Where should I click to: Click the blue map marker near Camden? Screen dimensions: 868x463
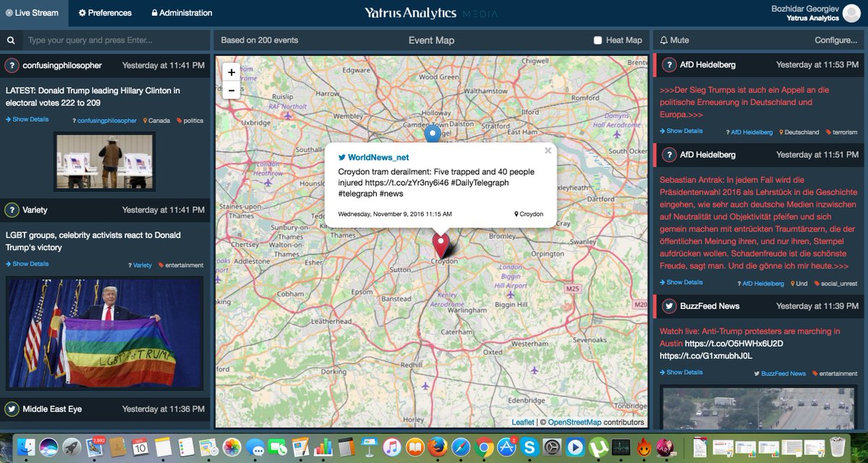point(433,134)
